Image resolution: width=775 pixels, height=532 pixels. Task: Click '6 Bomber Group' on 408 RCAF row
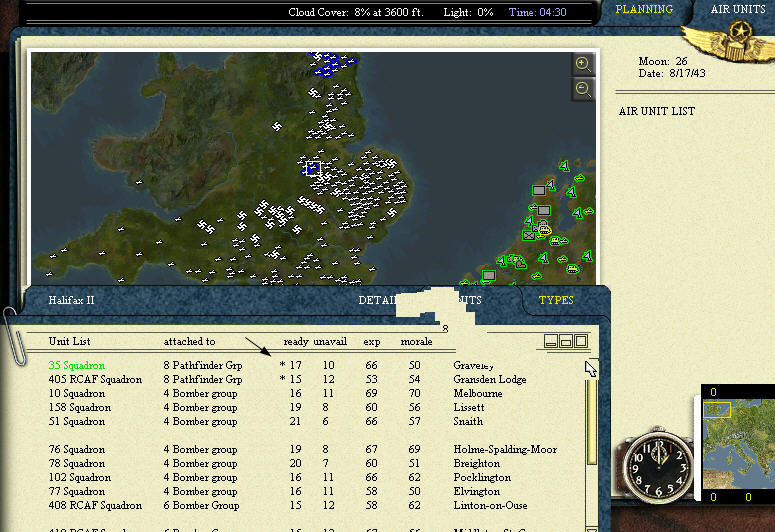[201, 505]
